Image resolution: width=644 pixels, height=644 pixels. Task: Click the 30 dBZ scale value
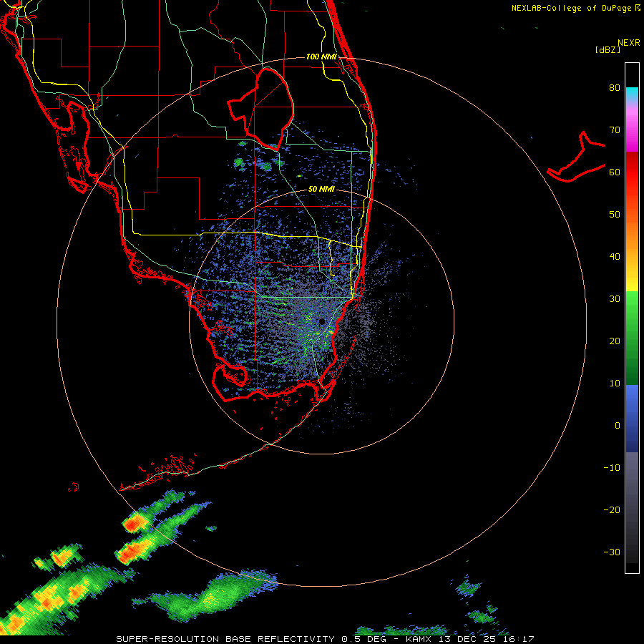point(615,299)
